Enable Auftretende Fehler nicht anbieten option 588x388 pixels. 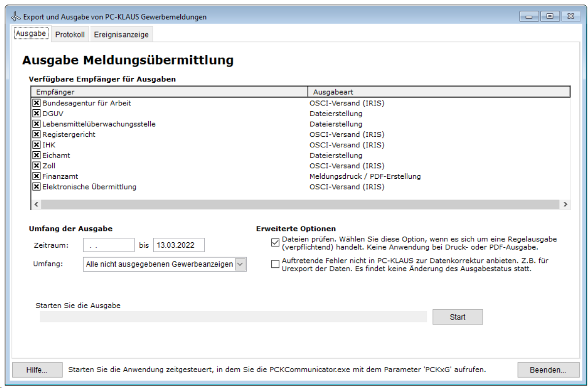click(x=275, y=264)
